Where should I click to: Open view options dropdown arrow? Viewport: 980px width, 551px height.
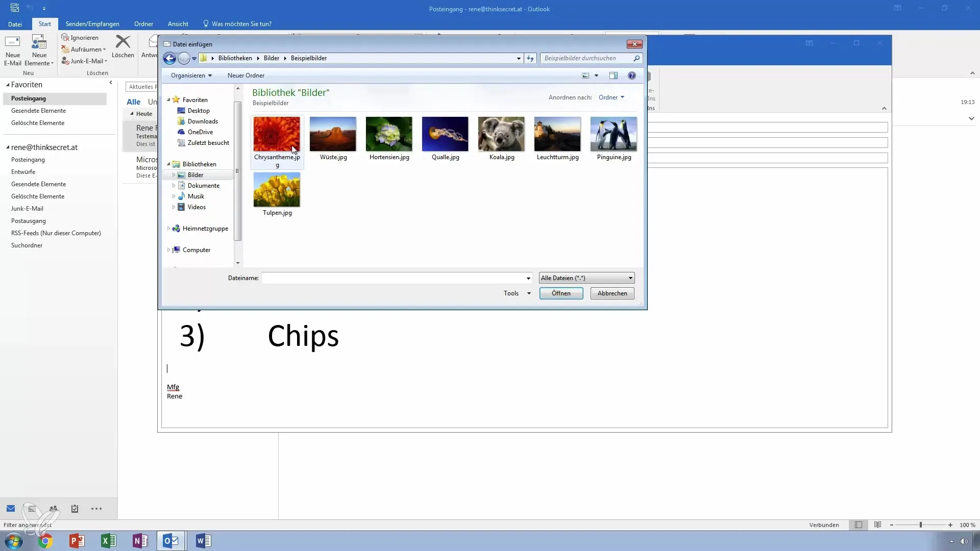point(596,76)
